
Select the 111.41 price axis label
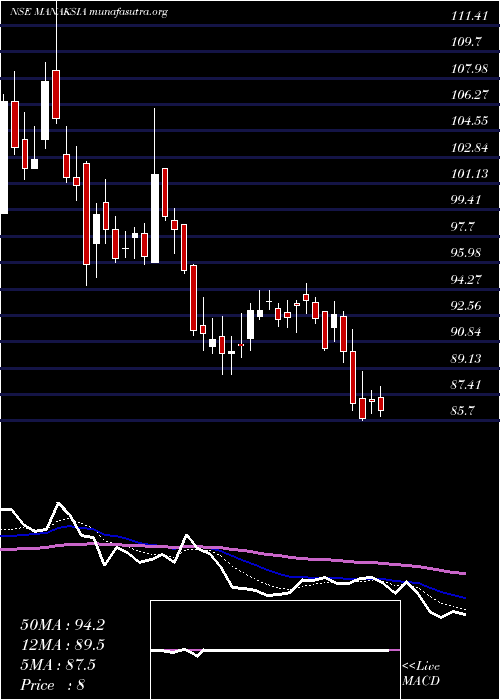(469, 16)
